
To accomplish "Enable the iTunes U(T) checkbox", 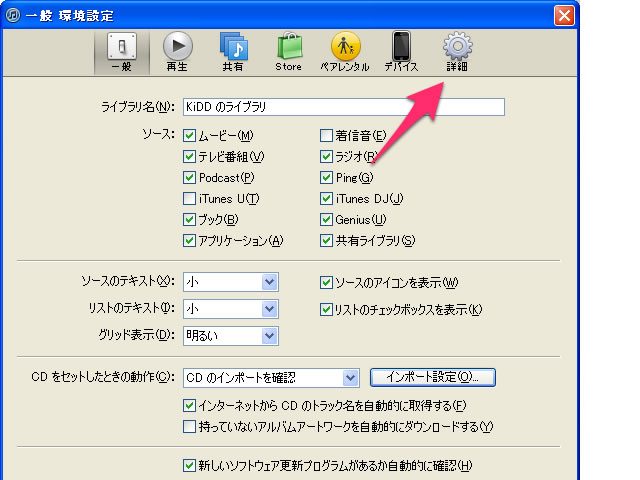I will coord(189,199).
